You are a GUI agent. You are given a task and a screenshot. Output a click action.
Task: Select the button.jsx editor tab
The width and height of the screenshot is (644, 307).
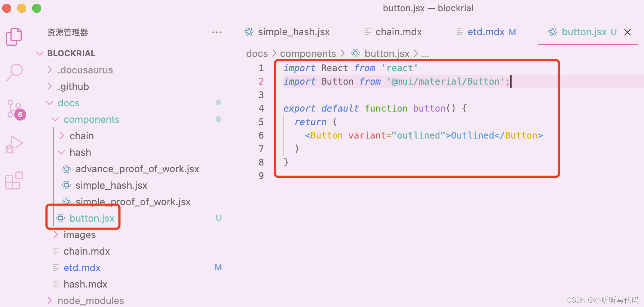click(584, 32)
